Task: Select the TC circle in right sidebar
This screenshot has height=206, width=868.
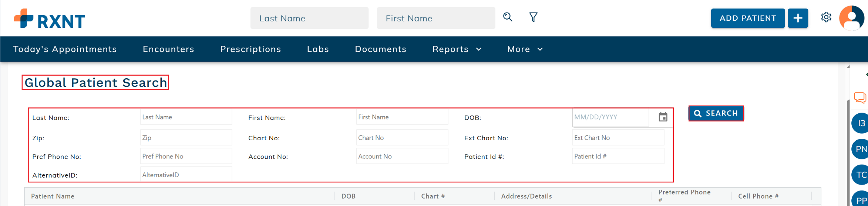Action: (x=861, y=175)
